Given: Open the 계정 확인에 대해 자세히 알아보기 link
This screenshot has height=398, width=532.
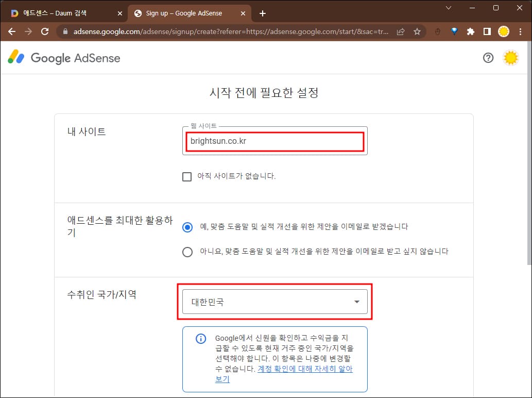Looking at the screenshot, I should [x=284, y=374].
